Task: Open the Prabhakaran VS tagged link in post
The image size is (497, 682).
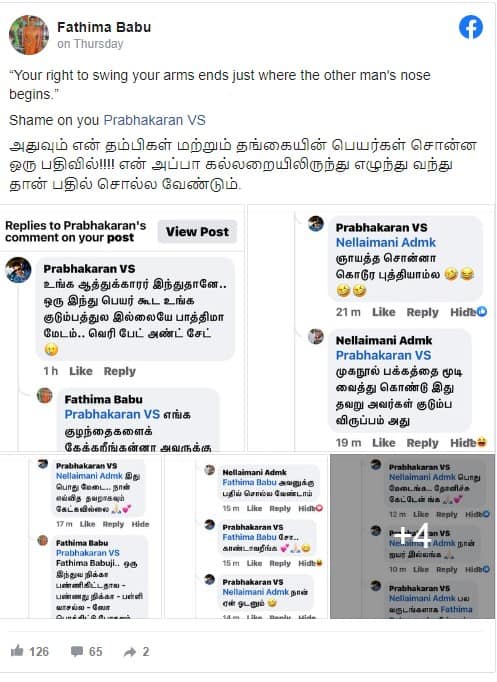Action: coord(154,120)
